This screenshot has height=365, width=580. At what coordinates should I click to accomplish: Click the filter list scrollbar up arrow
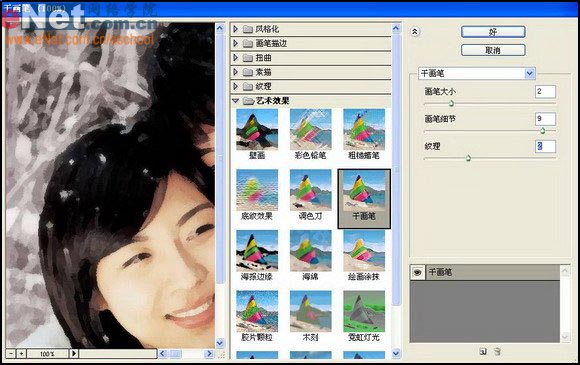396,28
